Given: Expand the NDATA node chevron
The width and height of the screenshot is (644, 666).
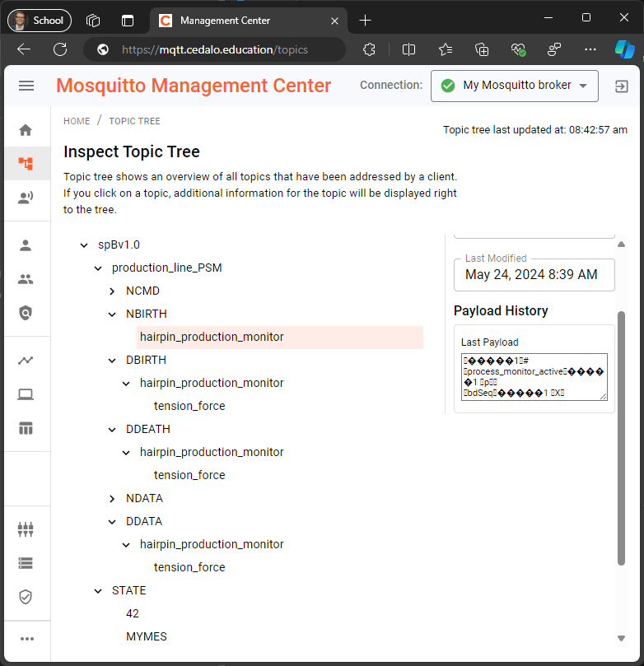Looking at the screenshot, I should [112, 499].
